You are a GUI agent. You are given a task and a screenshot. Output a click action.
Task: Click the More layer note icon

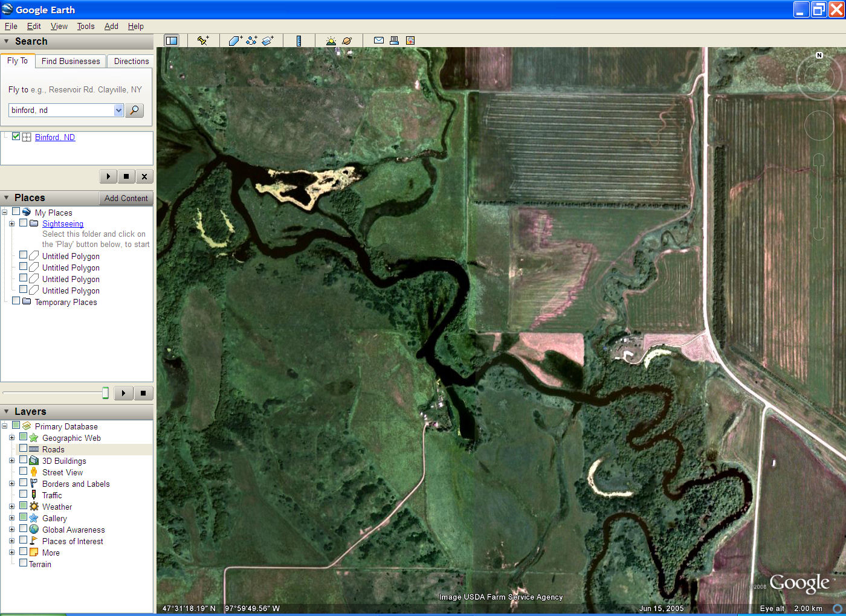coord(34,552)
